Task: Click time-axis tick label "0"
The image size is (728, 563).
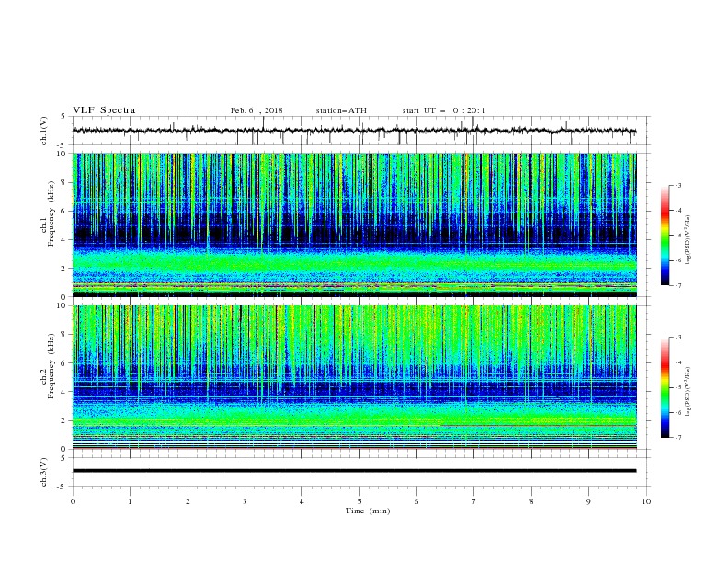Action: point(73,501)
